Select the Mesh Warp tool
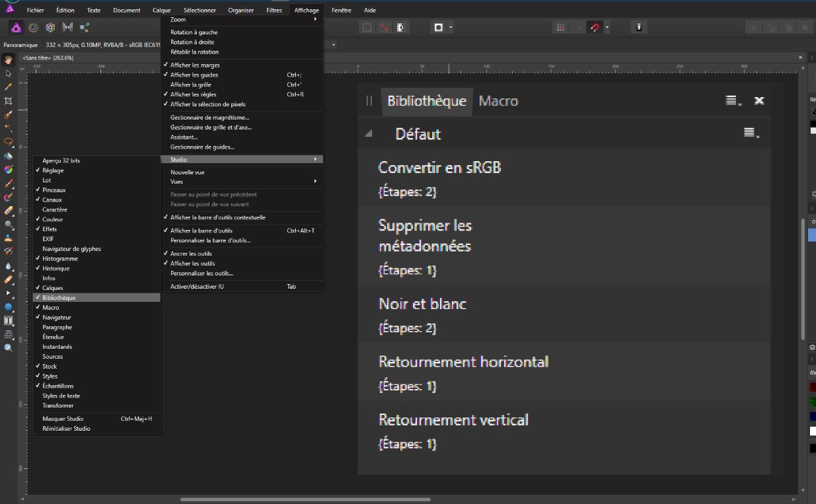 [9, 334]
